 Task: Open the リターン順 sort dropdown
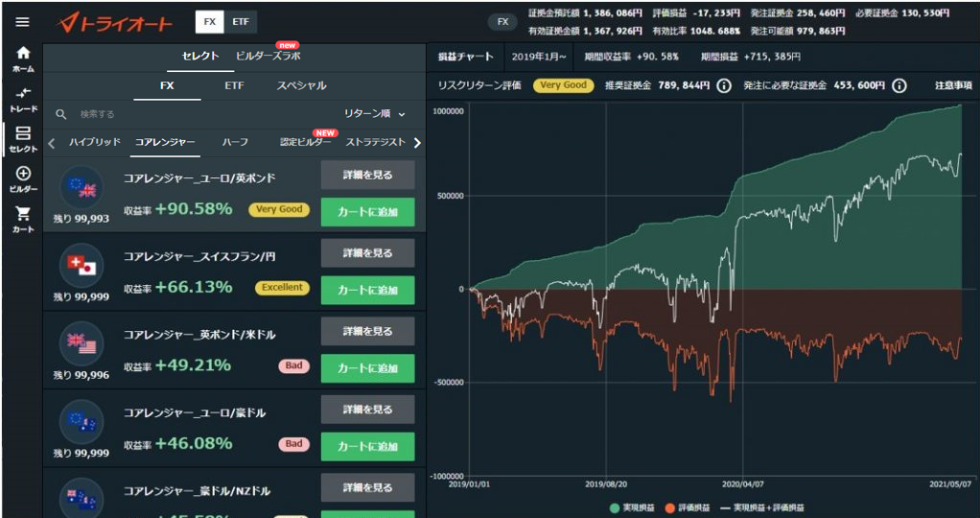click(x=374, y=114)
